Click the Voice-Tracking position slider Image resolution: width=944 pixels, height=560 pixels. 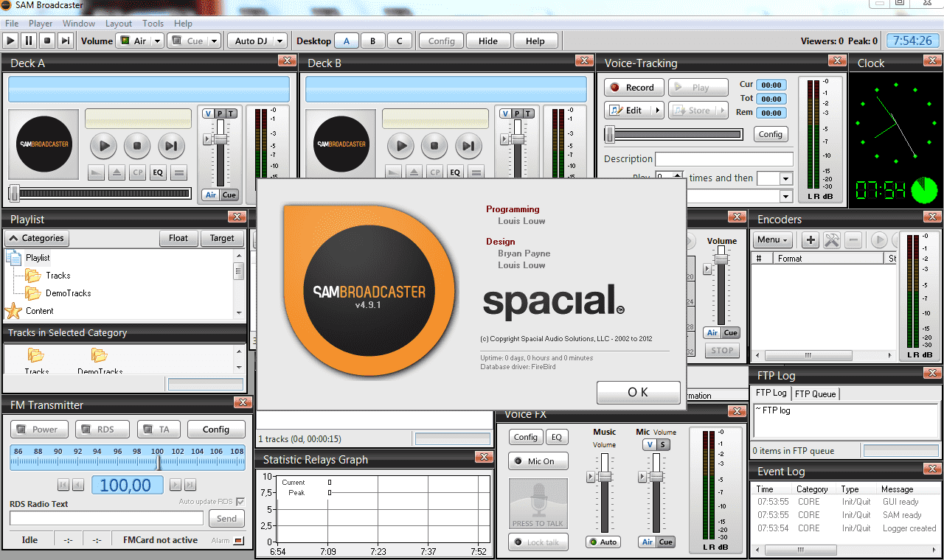(674, 134)
